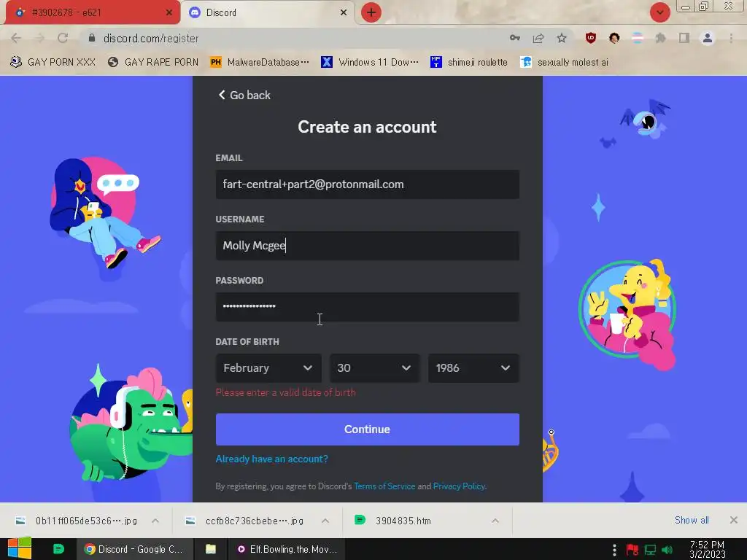Open the Chrome profile icon
This screenshot has height=560, width=747.
tap(708, 38)
